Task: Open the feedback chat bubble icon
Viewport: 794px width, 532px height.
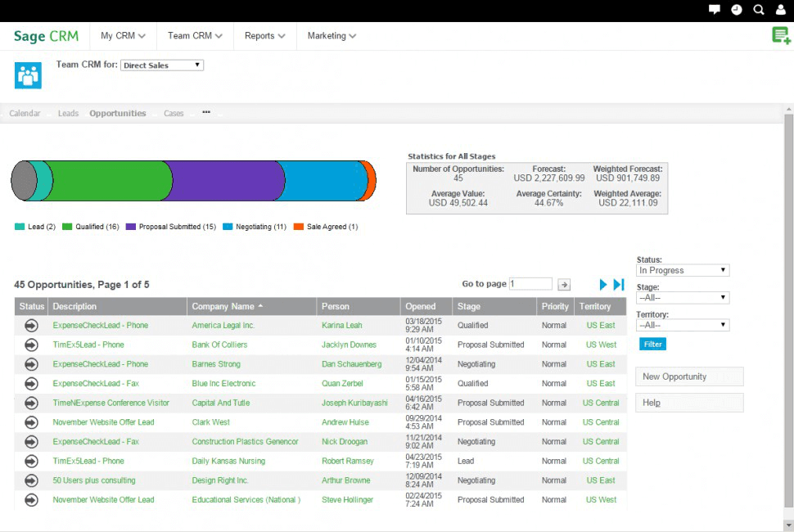Action: pos(714,10)
